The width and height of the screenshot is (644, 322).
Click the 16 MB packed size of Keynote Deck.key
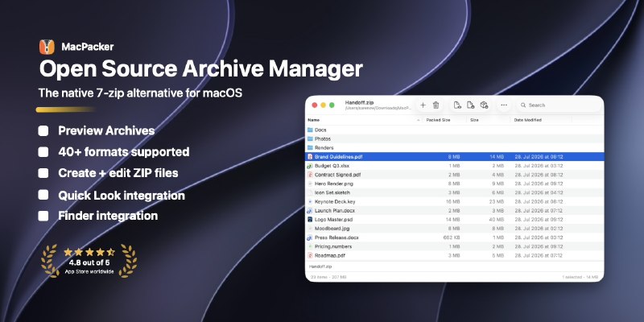[x=453, y=202]
